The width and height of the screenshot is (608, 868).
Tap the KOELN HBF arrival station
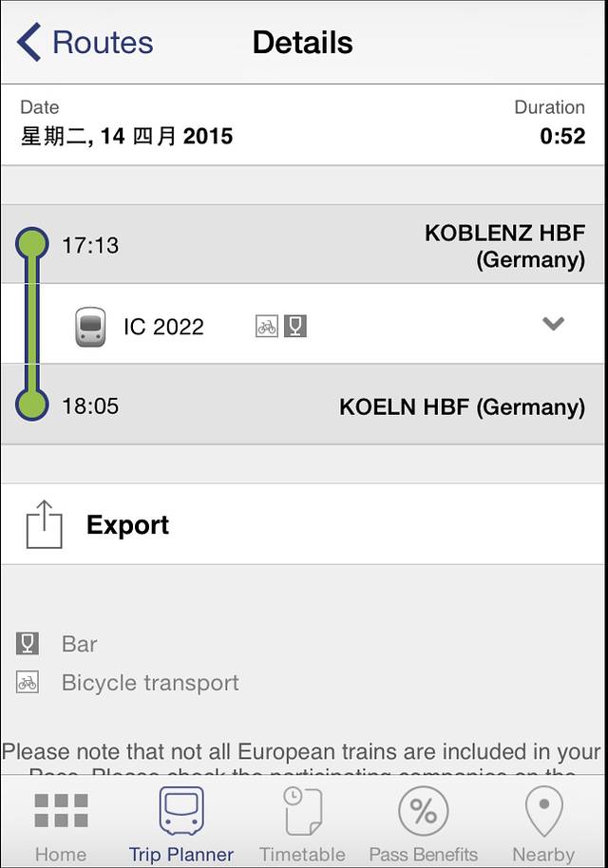tap(462, 407)
